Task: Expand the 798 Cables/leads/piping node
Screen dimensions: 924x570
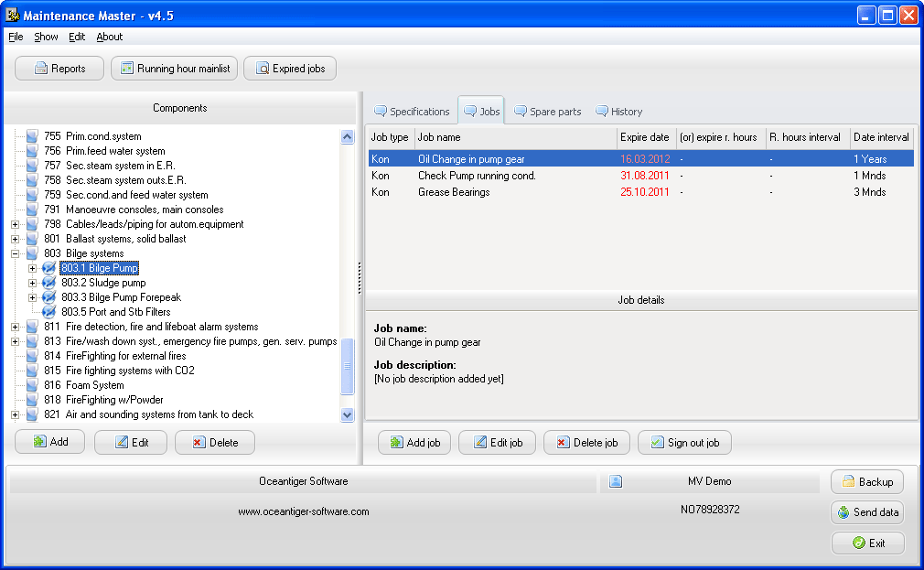Action: pos(14,224)
